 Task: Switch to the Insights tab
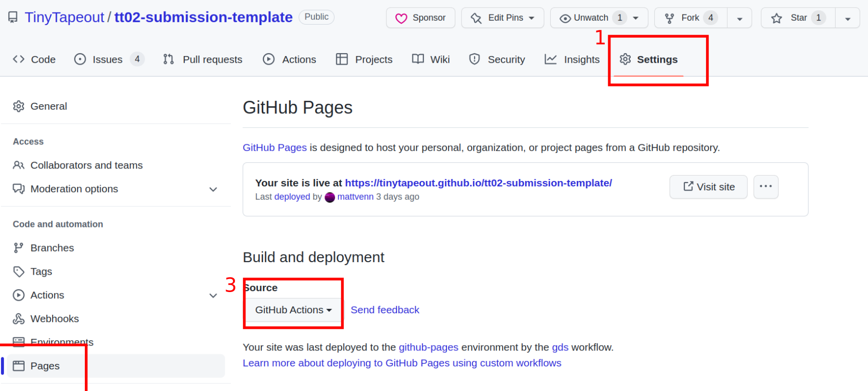pyautogui.click(x=572, y=59)
